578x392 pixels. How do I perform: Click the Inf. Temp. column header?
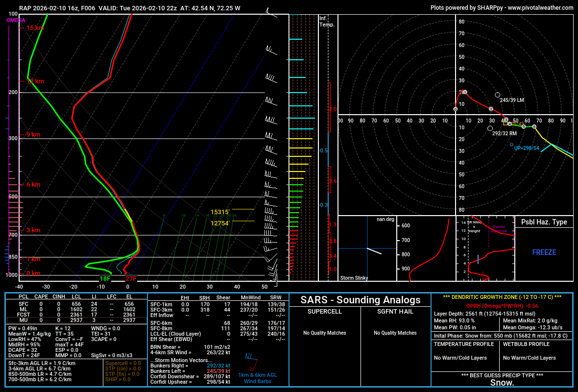click(326, 21)
